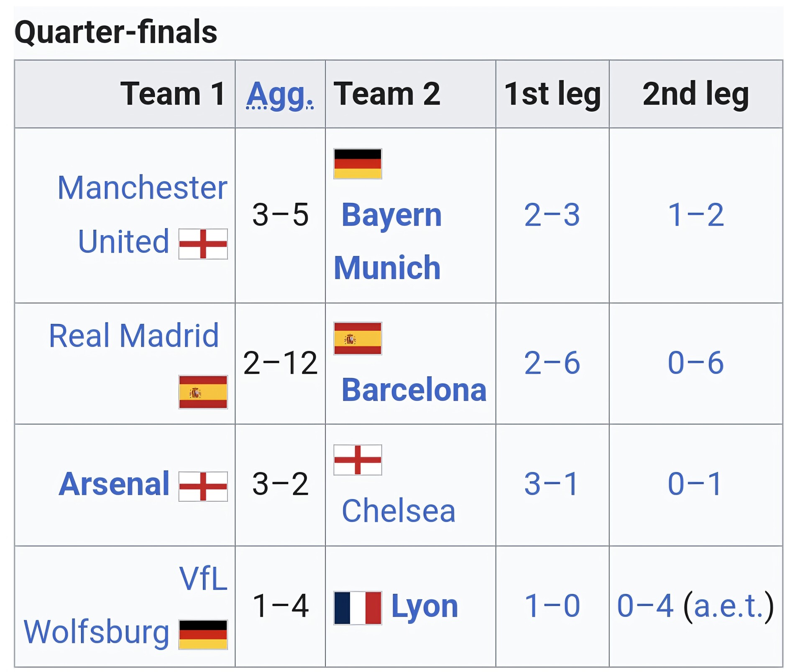Click the German flag above Bayern Munich
This screenshot has height=672, width=803.
click(x=358, y=164)
